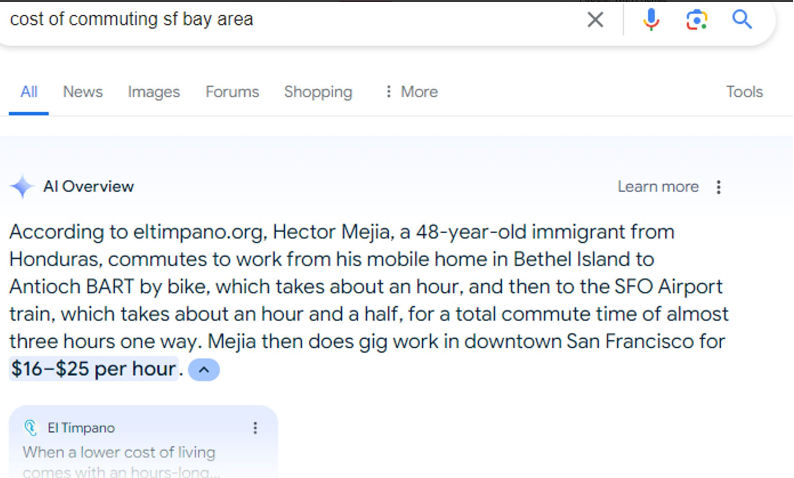The height and width of the screenshot is (478, 794).
Task: Switch to the News tab
Action: (x=83, y=92)
